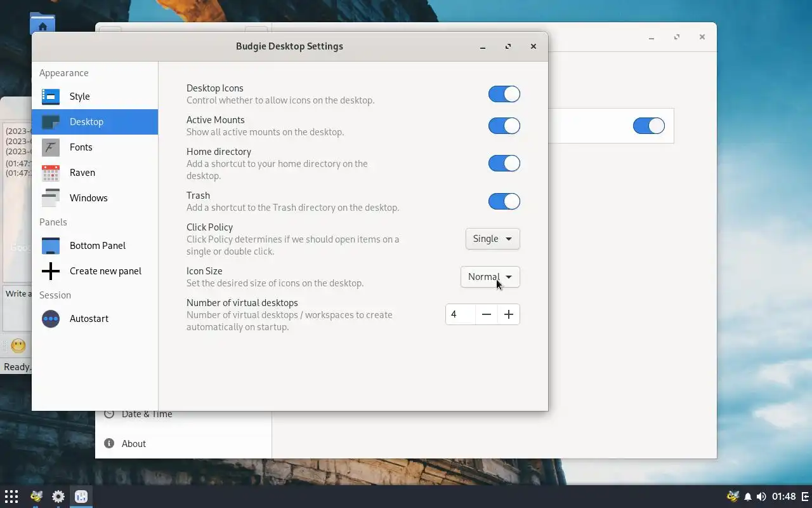Decrease number of virtual desktops
The width and height of the screenshot is (812, 508).
[487, 314]
